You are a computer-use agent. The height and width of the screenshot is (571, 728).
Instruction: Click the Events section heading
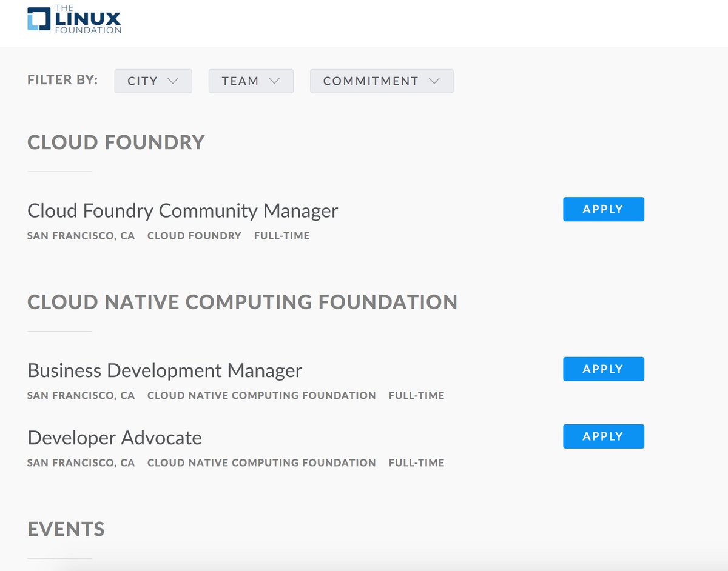pos(66,529)
